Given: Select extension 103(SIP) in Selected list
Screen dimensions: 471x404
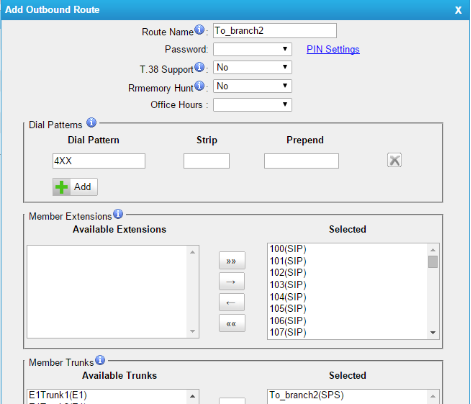Looking at the screenshot, I should pyautogui.click(x=288, y=285).
